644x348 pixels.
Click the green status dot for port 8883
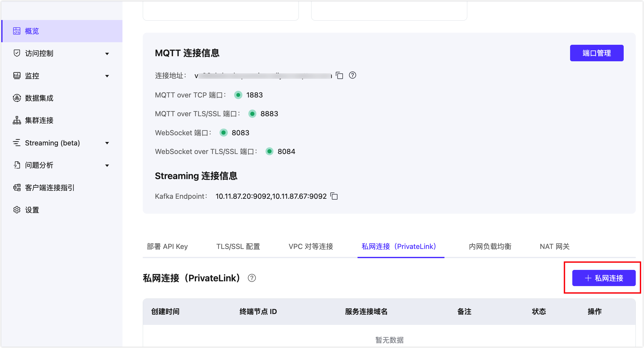[252, 114]
